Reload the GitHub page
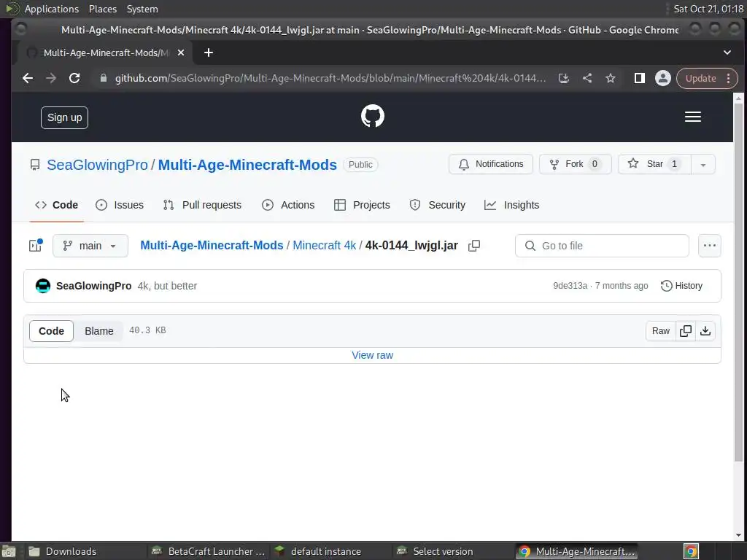747x560 pixels. pos(74,78)
